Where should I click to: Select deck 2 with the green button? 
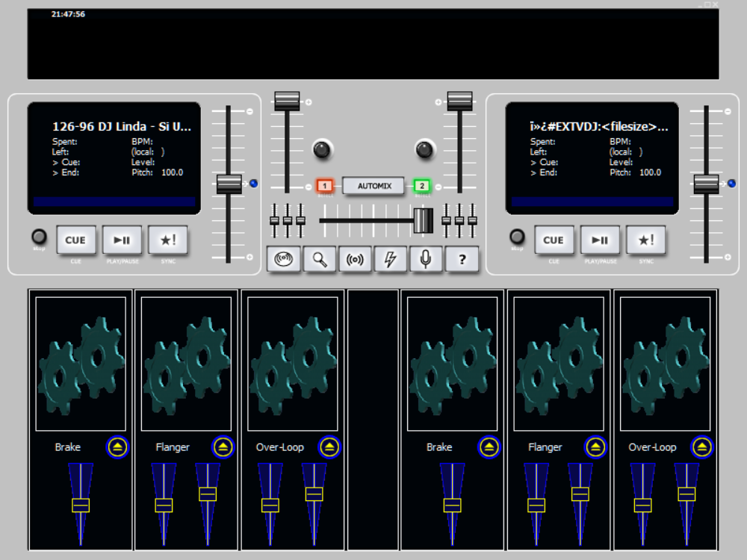pyautogui.click(x=421, y=186)
